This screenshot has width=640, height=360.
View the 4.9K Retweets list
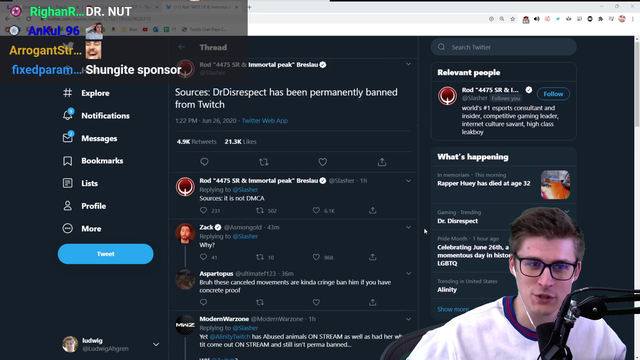196,142
